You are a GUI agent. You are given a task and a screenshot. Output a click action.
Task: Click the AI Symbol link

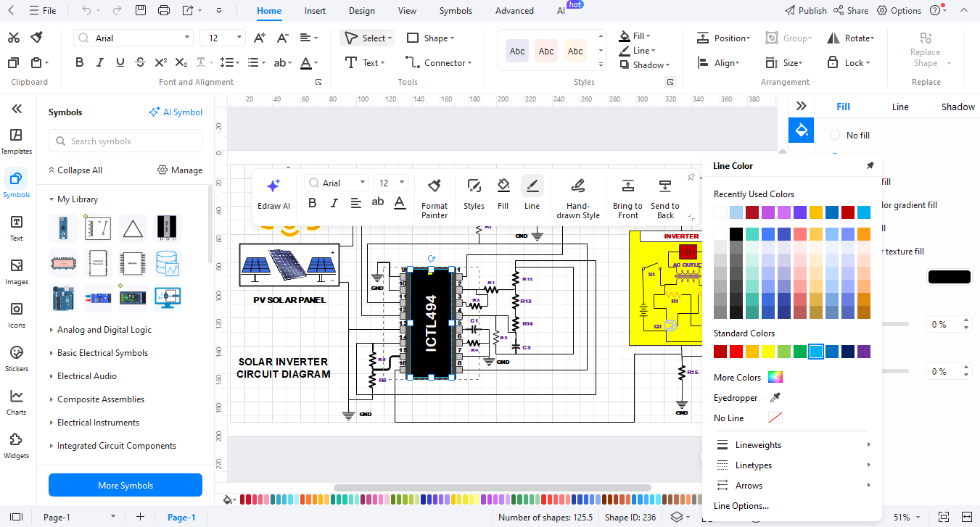point(176,112)
